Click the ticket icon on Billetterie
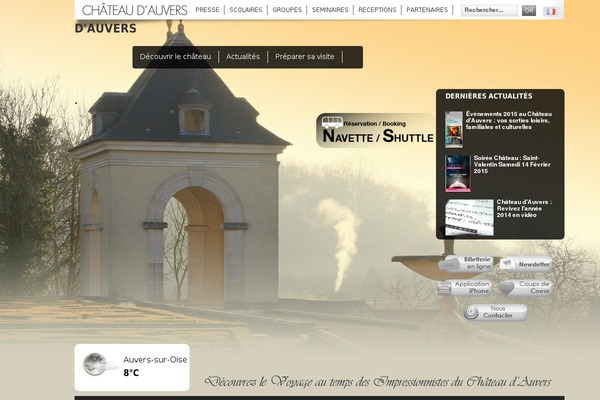600x400 pixels. pos(449,264)
